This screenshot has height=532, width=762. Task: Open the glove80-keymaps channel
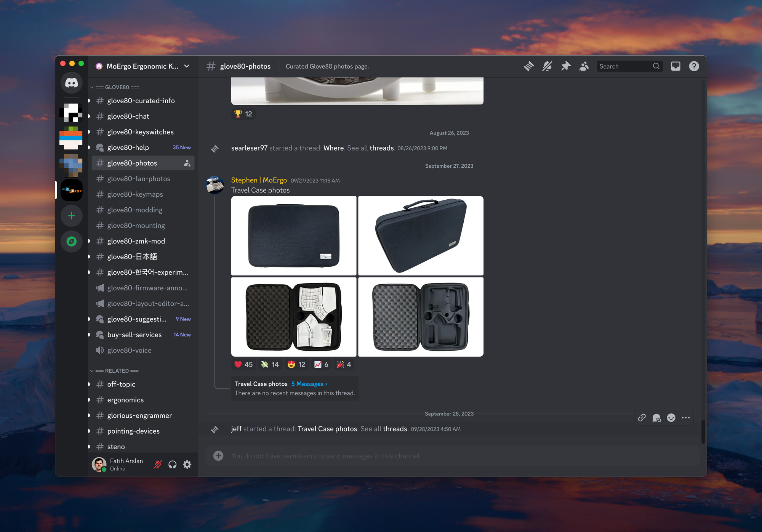[135, 194]
